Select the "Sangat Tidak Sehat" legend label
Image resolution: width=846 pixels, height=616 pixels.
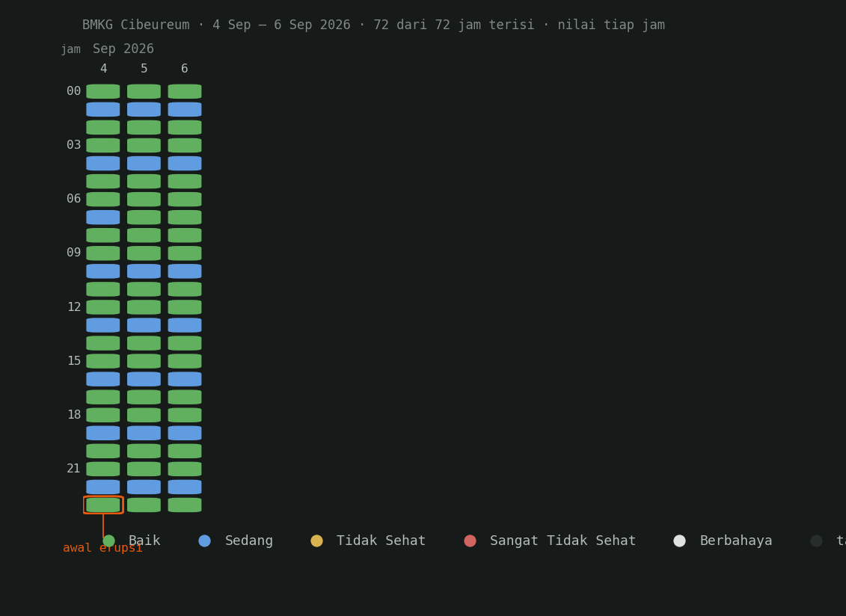coord(563,540)
